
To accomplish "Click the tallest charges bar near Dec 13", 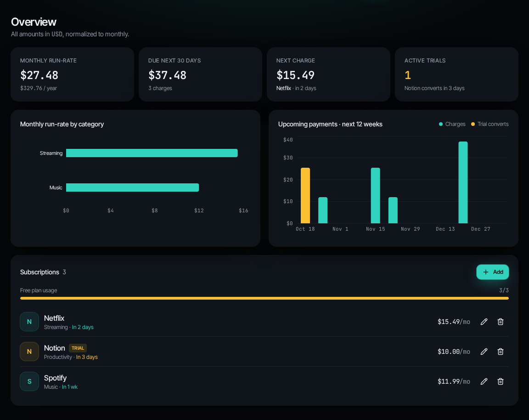I will [463, 182].
